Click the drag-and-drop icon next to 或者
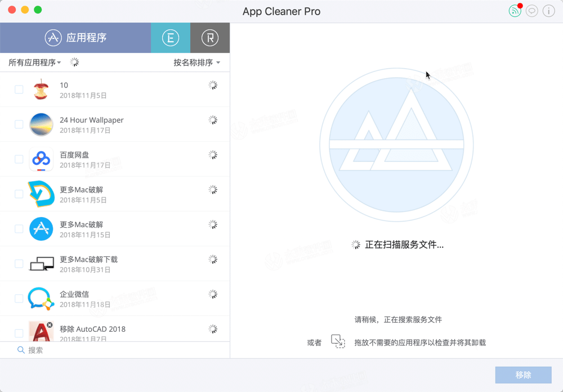The image size is (563, 392). point(338,341)
